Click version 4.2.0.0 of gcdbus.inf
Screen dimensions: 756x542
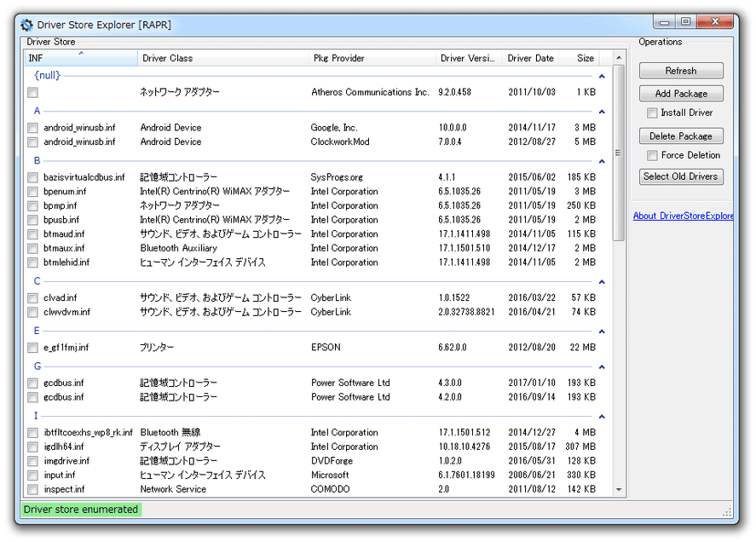click(x=450, y=397)
